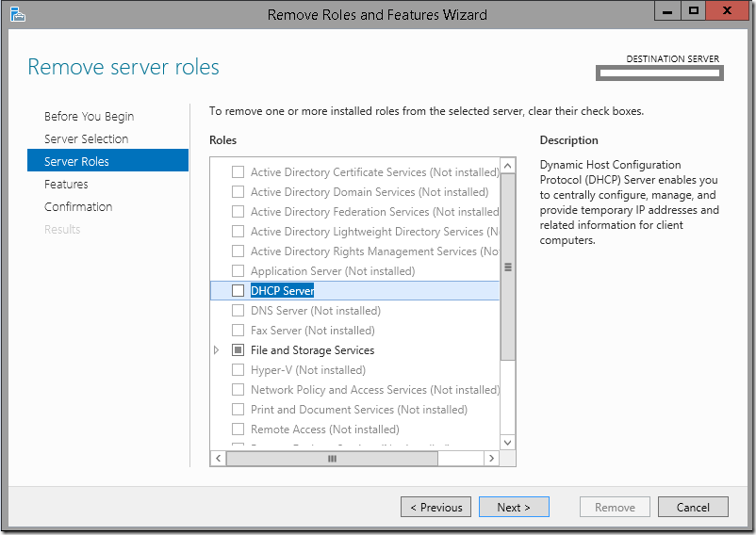756x535 pixels.
Task: Click the Cancel button
Action: 693,507
